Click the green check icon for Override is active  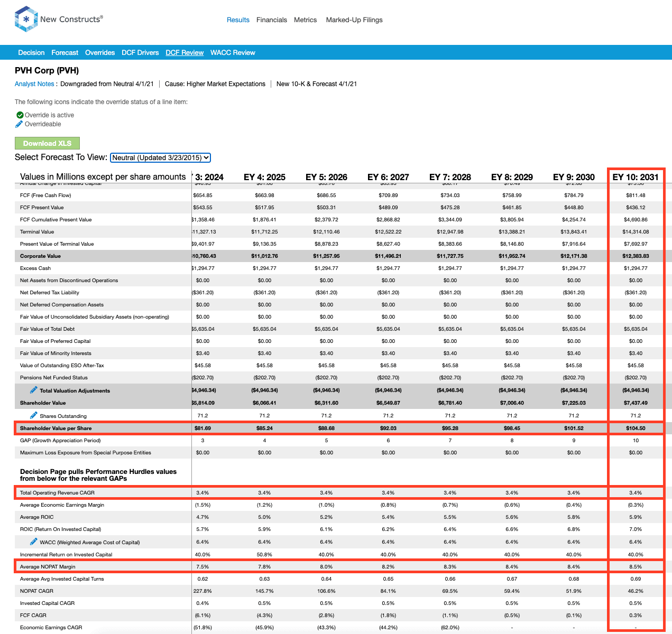[x=20, y=115]
